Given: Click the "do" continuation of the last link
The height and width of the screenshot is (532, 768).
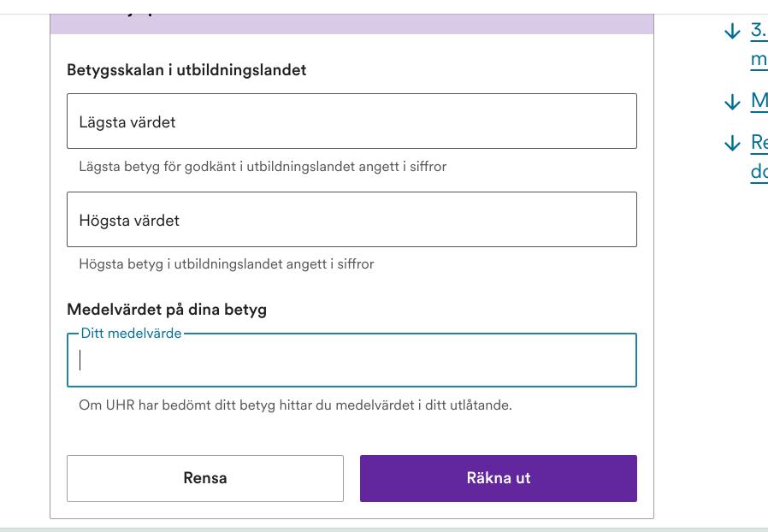Looking at the screenshot, I should (x=759, y=171).
